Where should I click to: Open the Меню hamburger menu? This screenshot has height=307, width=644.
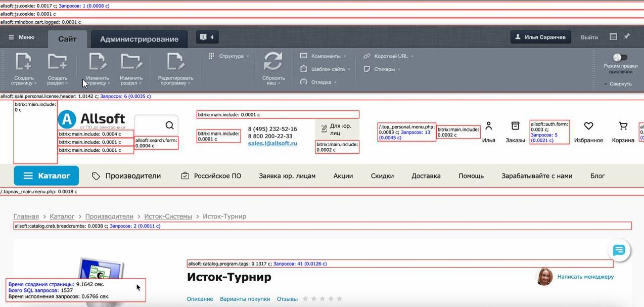(x=21, y=37)
